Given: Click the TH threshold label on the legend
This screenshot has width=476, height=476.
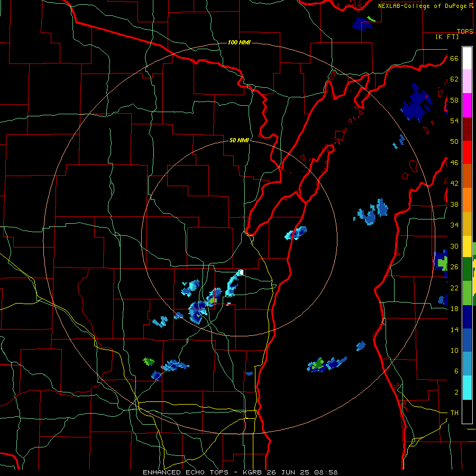Looking at the screenshot, I should point(454,413).
